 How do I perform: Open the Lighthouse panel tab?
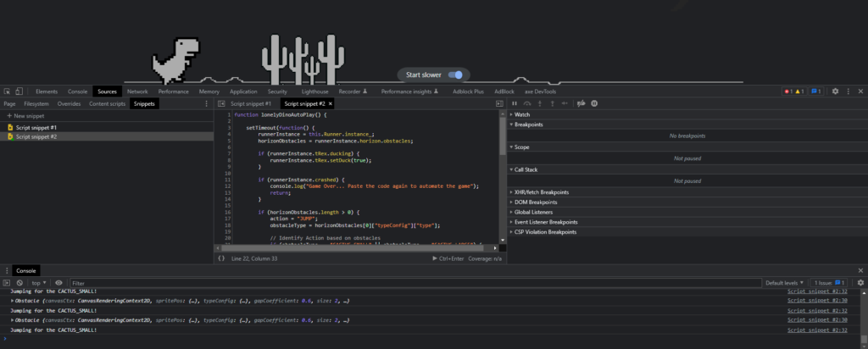[314, 91]
